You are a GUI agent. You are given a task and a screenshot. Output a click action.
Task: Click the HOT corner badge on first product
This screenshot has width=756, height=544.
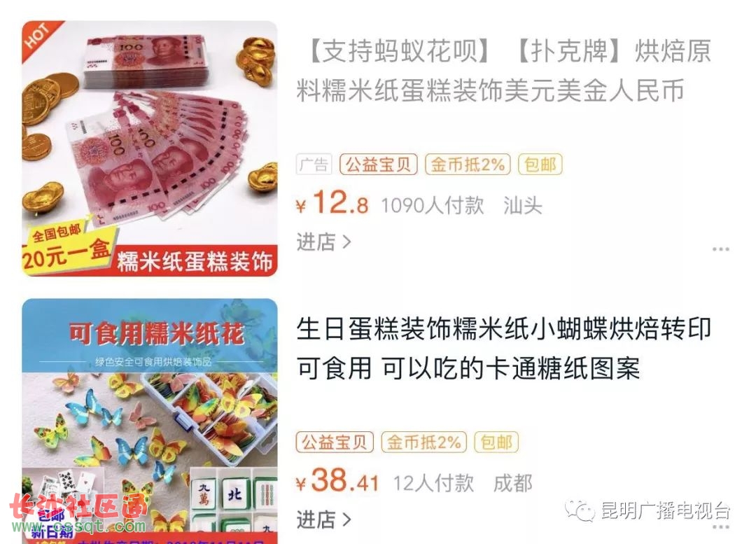[x=38, y=38]
